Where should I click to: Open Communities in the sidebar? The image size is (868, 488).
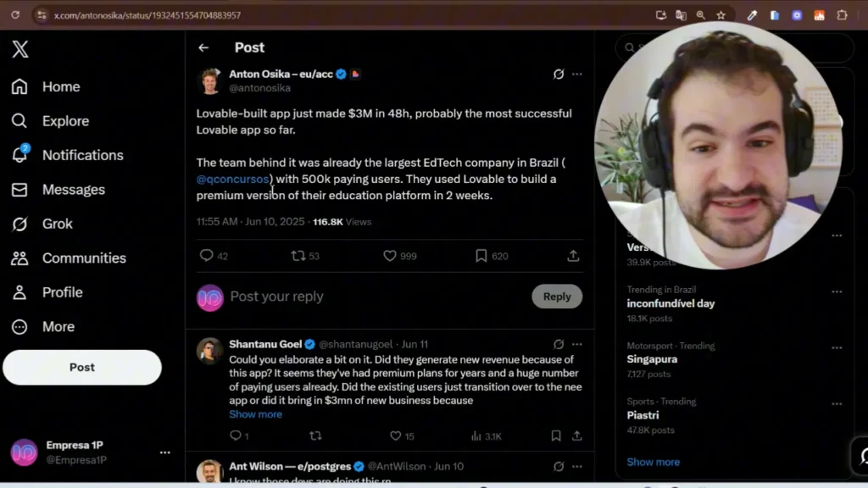84,258
